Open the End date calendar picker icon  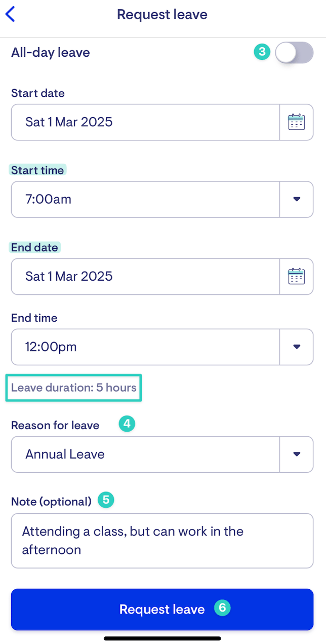[297, 277]
